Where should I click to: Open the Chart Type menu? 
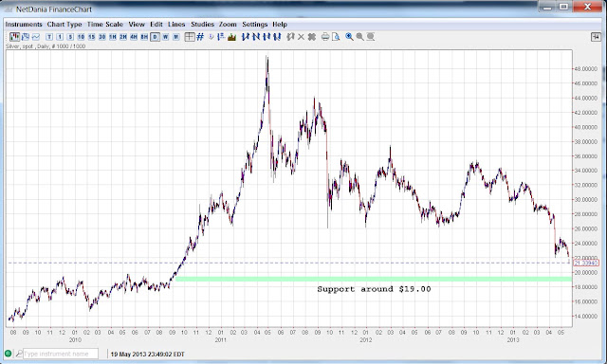[64, 25]
